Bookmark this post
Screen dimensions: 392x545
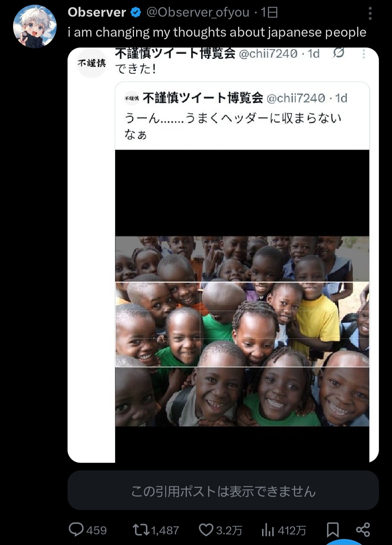click(332, 530)
